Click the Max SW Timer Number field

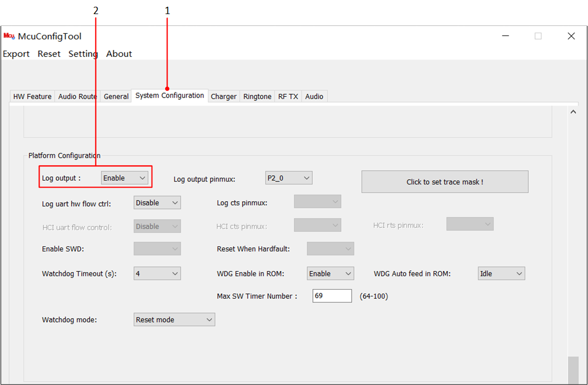pyautogui.click(x=332, y=296)
